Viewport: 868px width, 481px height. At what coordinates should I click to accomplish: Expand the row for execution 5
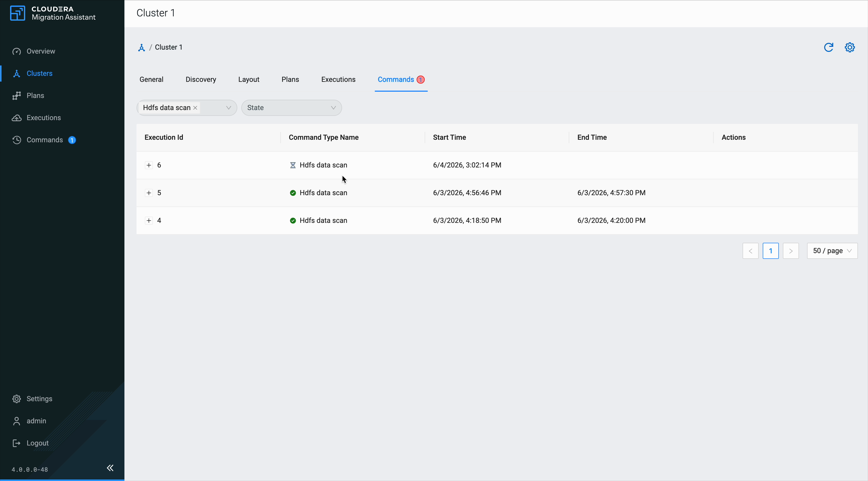149,193
